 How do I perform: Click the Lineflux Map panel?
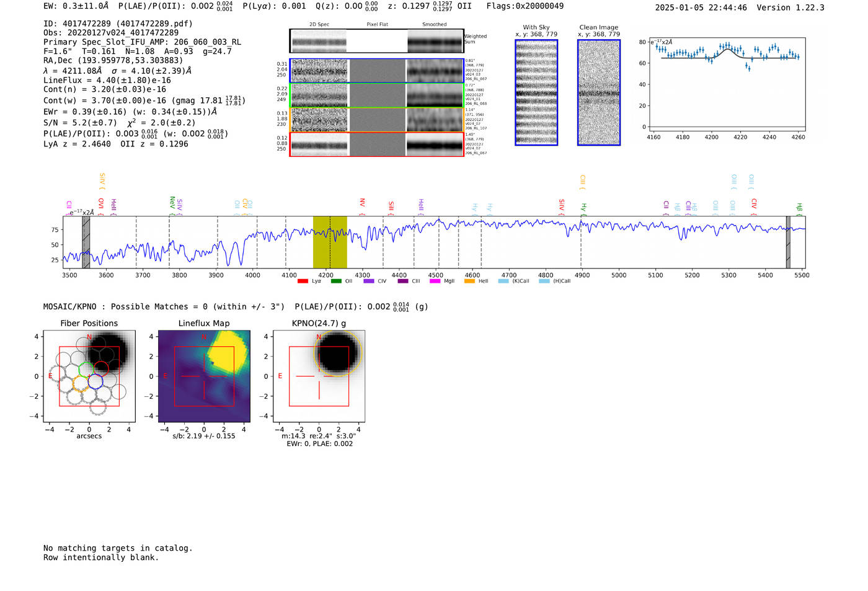pos(204,376)
